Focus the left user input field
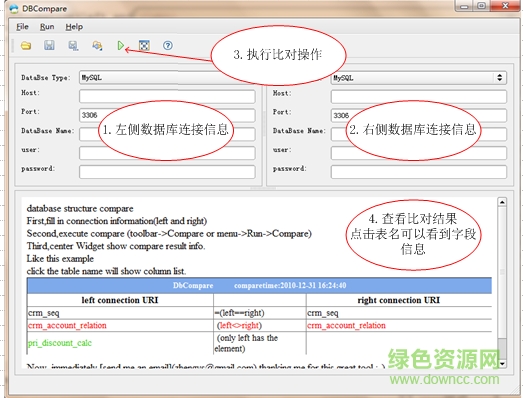Image resolution: width=523 pixels, height=398 pixels. [x=167, y=153]
